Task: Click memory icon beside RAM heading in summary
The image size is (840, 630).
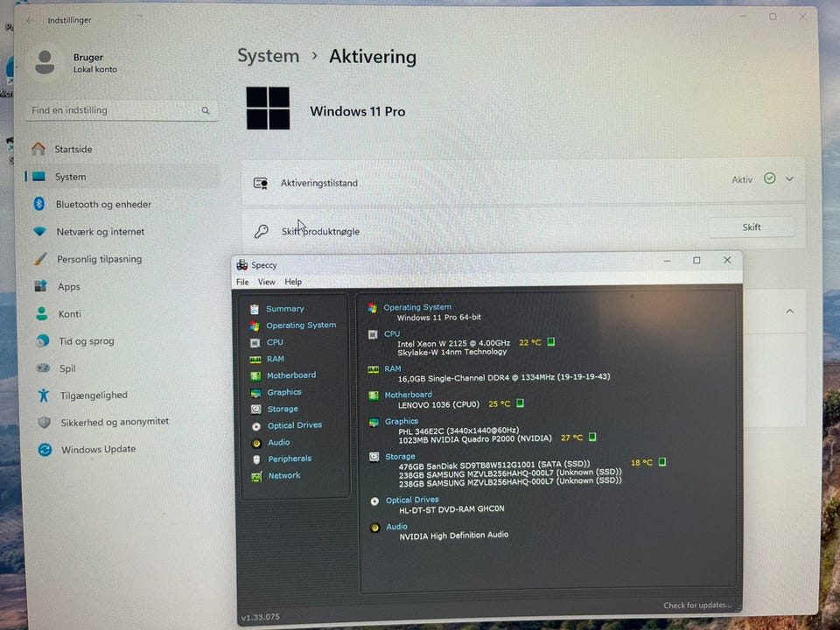Action: tap(374, 369)
